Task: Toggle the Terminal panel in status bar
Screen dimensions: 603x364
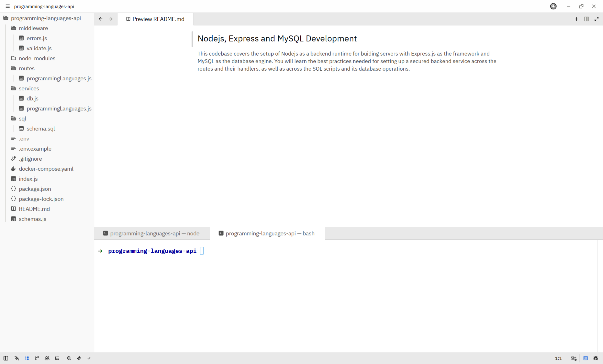Action: [x=586, y=358]
